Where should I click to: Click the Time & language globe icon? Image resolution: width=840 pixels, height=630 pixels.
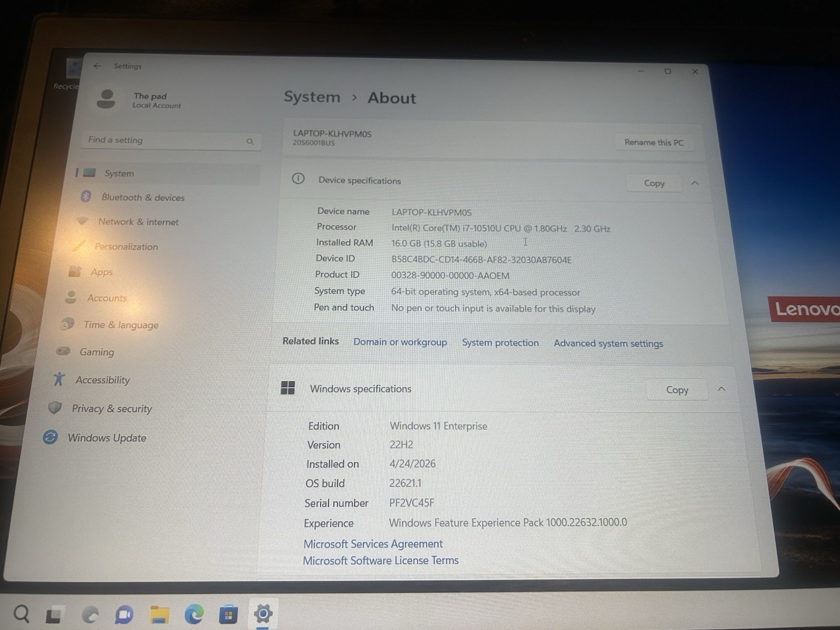point(67,324)
